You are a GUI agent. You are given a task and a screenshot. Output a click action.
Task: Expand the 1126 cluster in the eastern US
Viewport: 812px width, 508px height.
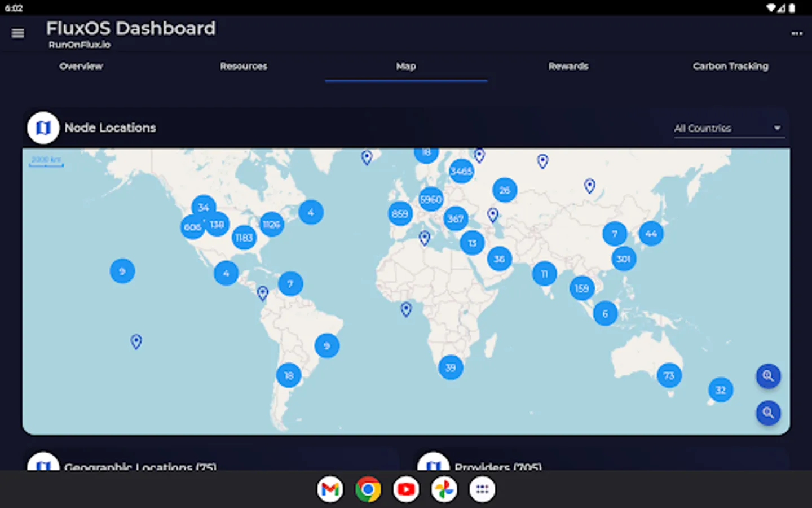271,225
